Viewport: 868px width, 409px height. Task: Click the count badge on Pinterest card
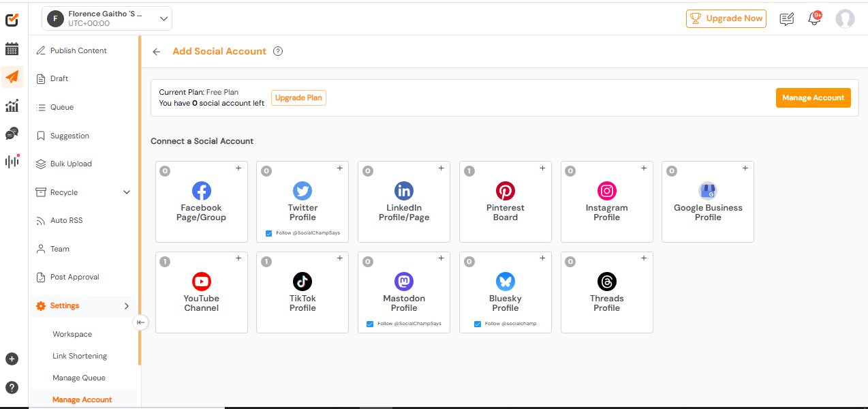tap(469, 171)
